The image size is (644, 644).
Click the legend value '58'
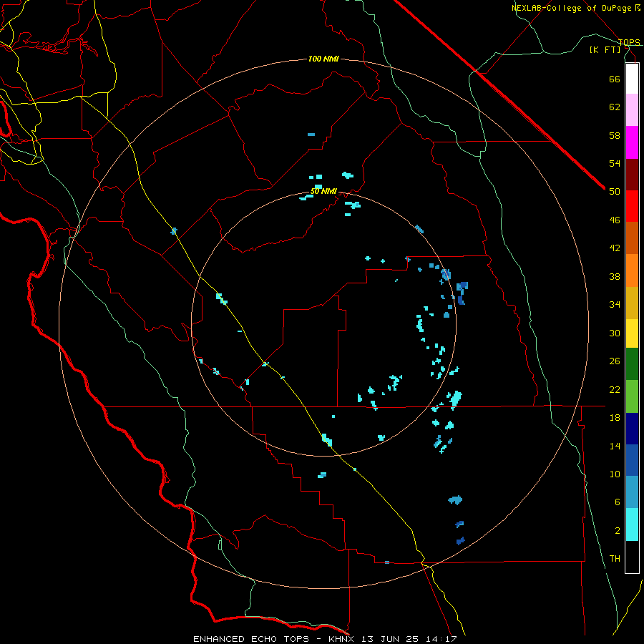click(615, 135)
